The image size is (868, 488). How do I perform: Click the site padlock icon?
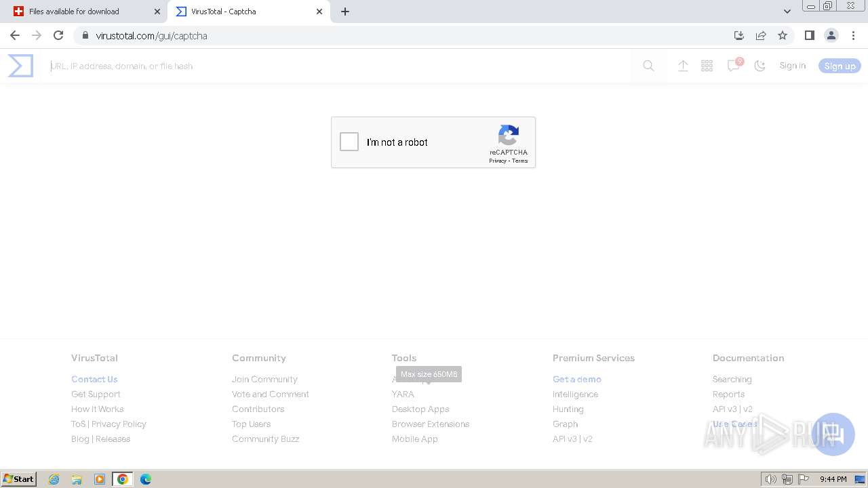point(85,35)
